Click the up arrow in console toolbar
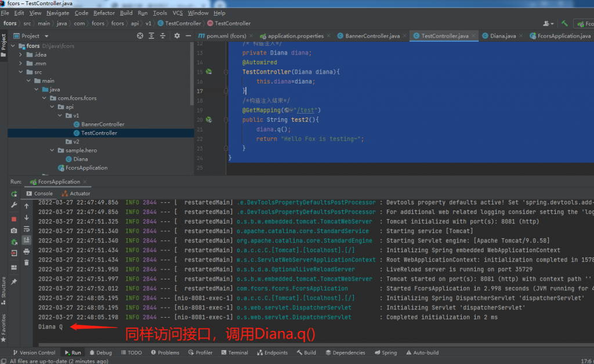The width and height of the screenshot is (594, 364). (27, 206)
